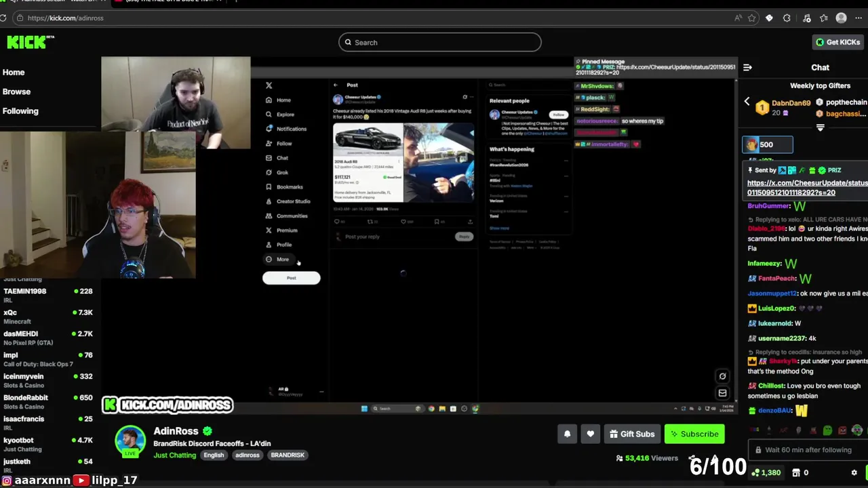This screenshot has width=868, height=488.
Task: Open iceinmyvein channel in sidebar
Action: point(47,380)
